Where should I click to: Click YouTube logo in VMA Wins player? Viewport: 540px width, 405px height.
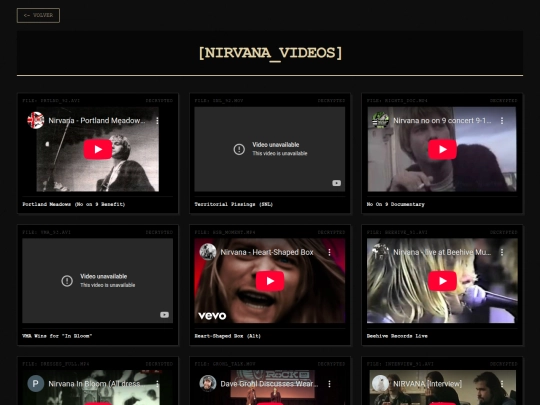pos(164,315)
